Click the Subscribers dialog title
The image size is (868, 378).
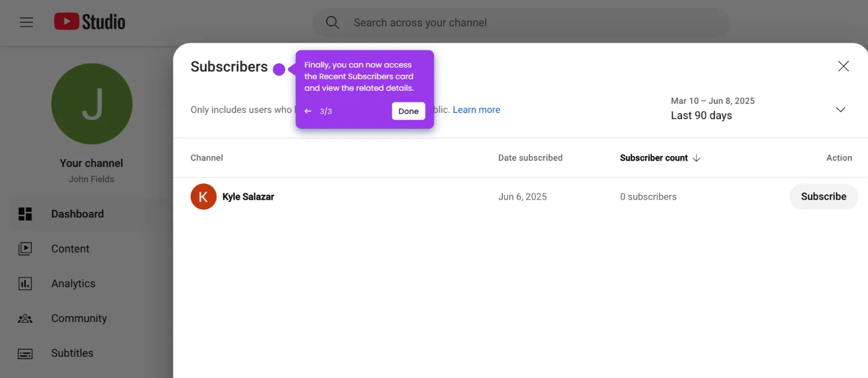pos(229,67)
